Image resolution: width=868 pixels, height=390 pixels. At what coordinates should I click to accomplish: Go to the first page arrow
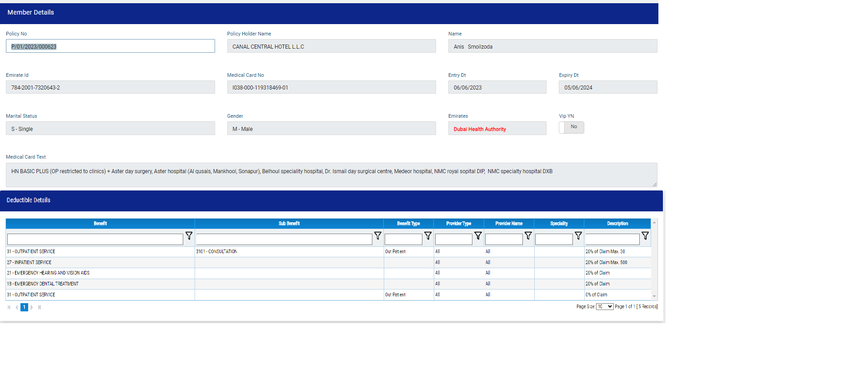[x=9, y=307]
